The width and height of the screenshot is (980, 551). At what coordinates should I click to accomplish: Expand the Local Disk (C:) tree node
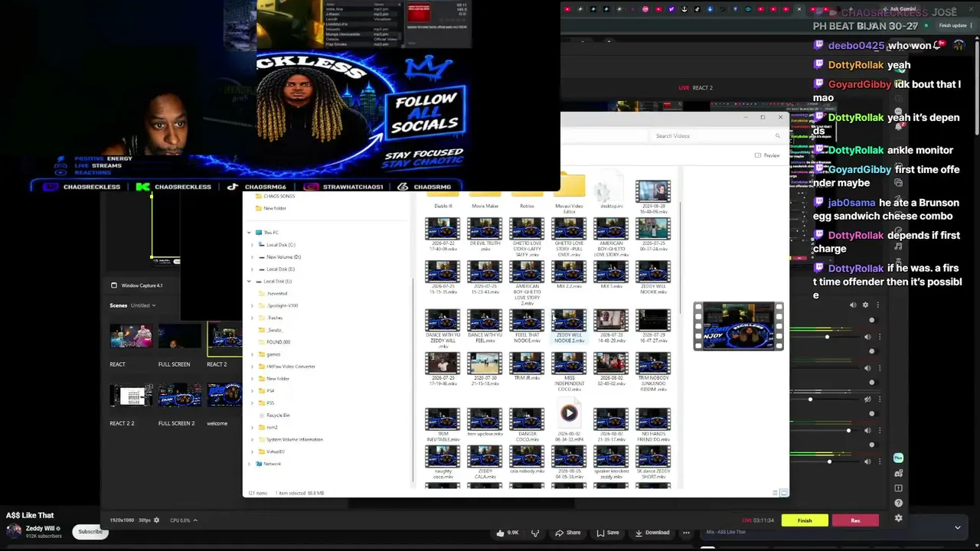point(253,245)
